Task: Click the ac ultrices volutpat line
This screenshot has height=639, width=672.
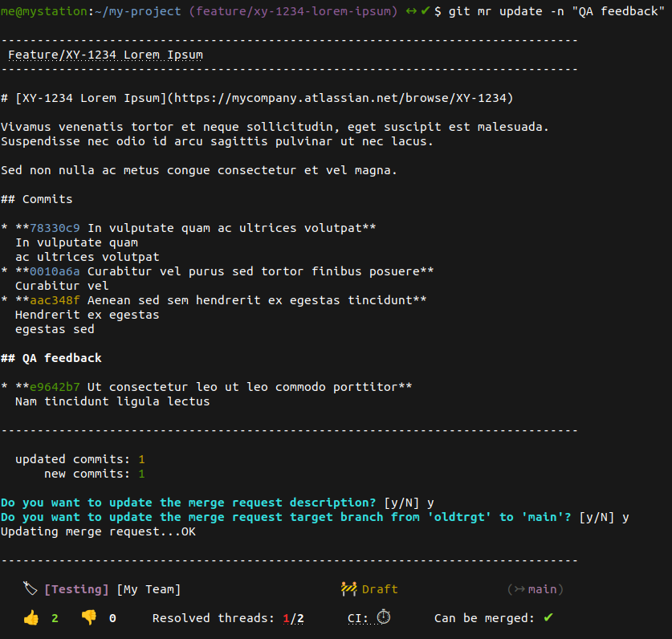Action: 88,257
